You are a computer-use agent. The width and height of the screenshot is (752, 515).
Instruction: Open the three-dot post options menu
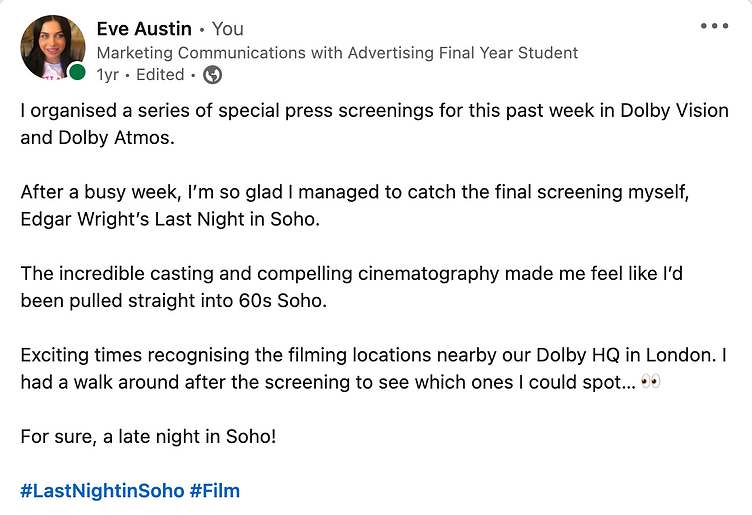(x=714, y=26)
